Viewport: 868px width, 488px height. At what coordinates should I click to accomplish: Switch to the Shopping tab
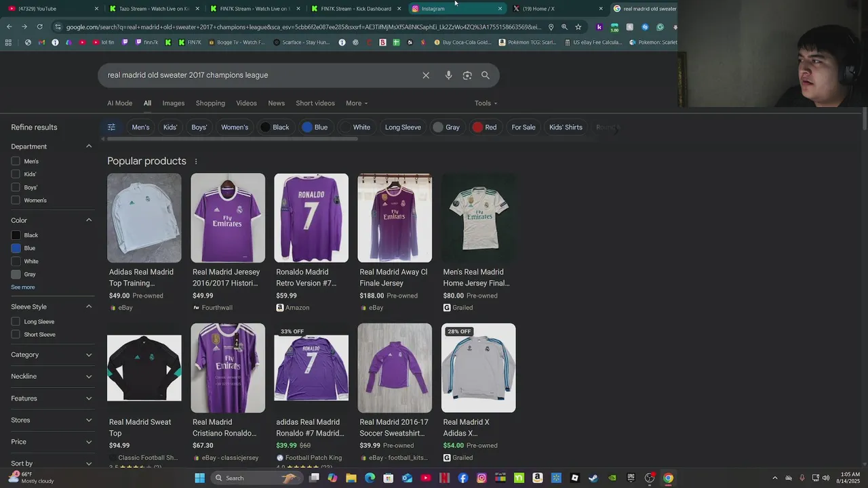tap(210, 103)
